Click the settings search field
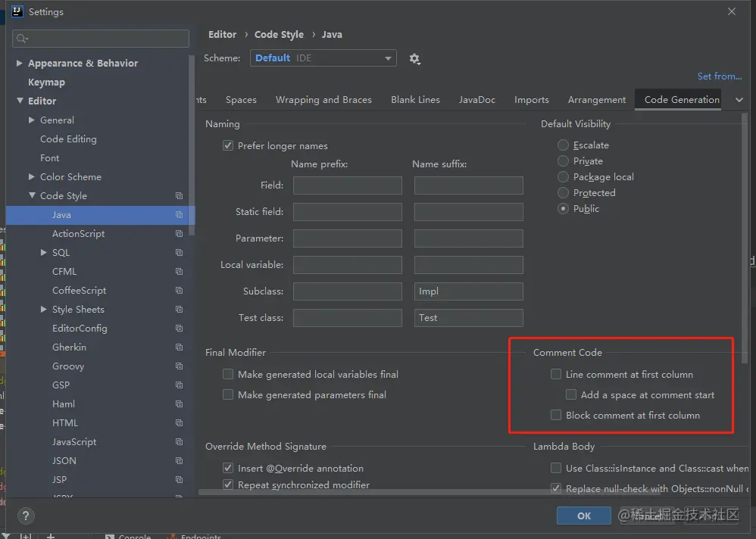Screen dimensions: 756x539 point(101,39)
